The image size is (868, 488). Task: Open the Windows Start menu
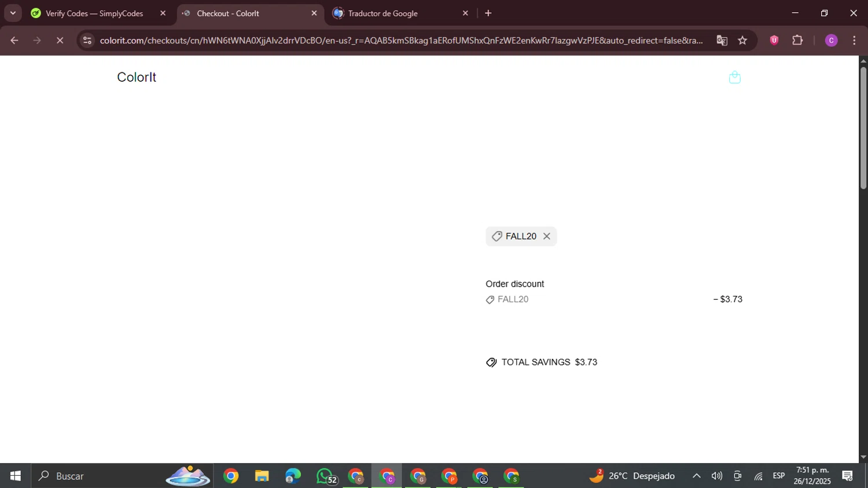point(15,476)
